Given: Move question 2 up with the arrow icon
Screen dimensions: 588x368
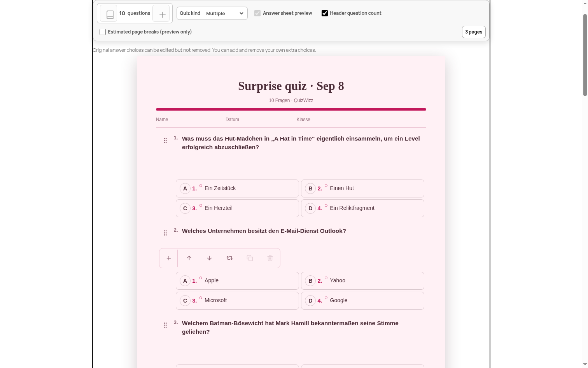Looking at the screenshot, I should tap(189, 258).
